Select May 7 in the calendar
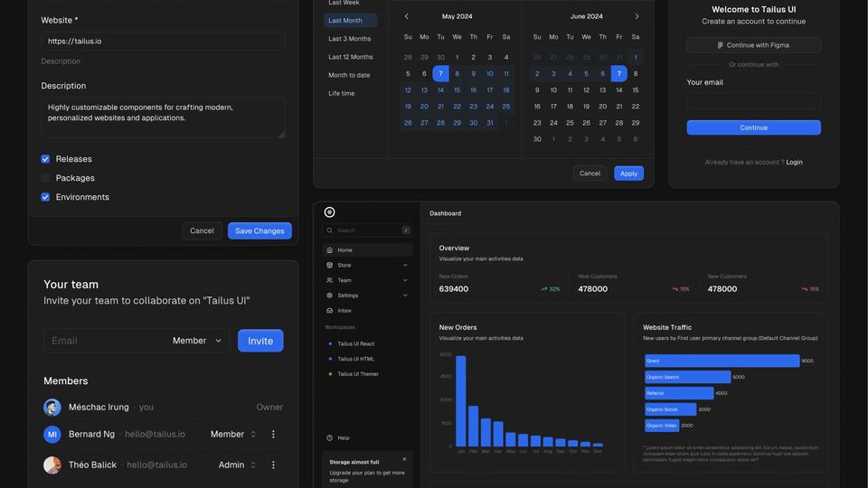The height and width of the screenshot is (488, 868). 440,73
